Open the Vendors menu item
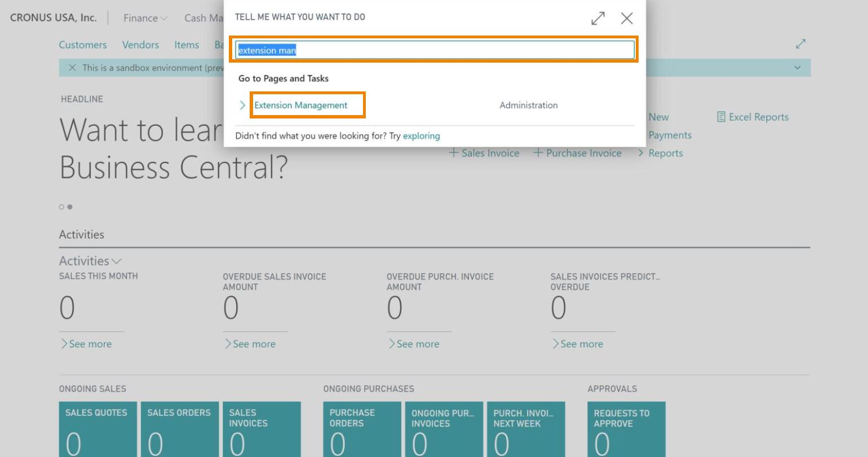The height and width of the screenshot is (457, 868). 140,45
